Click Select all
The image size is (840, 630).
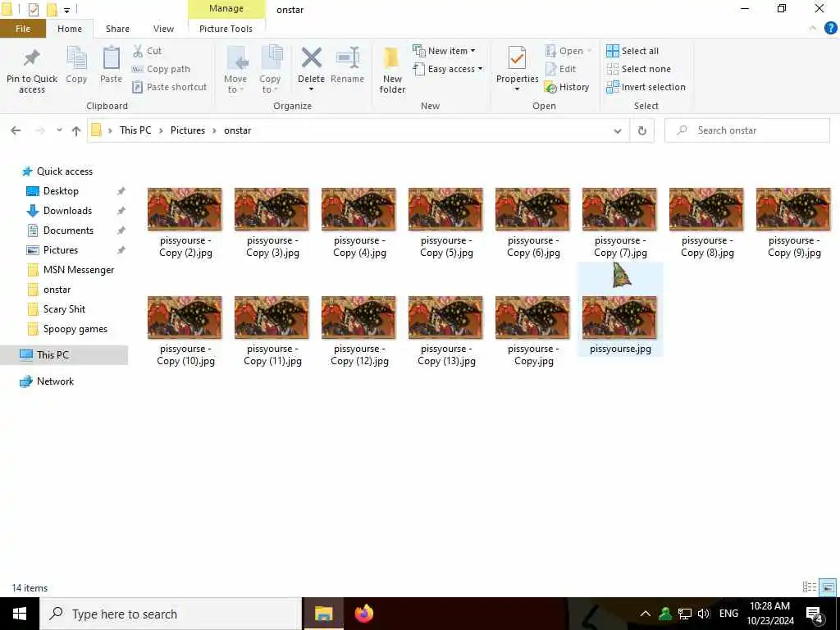pos(632,51)
